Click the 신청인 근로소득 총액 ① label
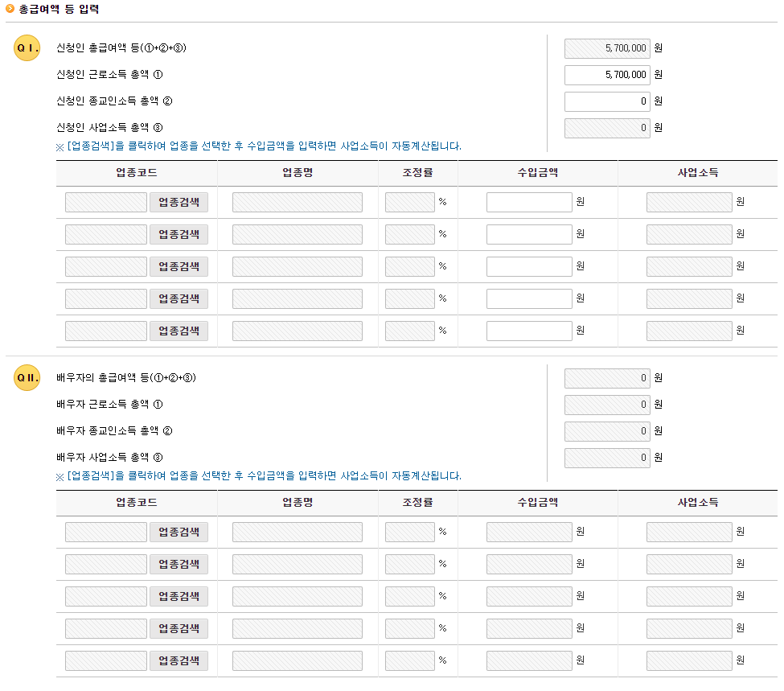The height and width of the screenshot is (691, 784). [x=109, y=75]
